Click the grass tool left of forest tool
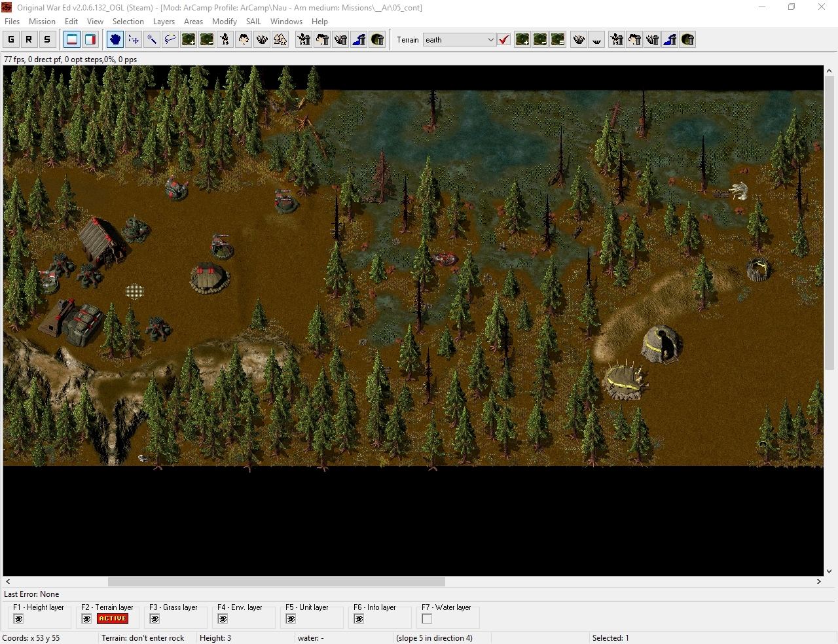Viewport: 838px width, 644px height. pos(262,40)
